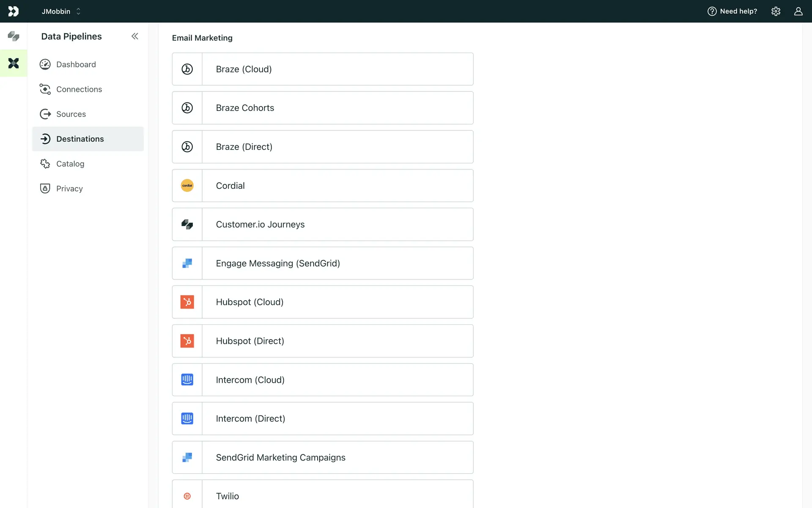812x508 pixels.
Task: Open Privacy settings page
Action: pyautogui.click(x=69, y=189)
